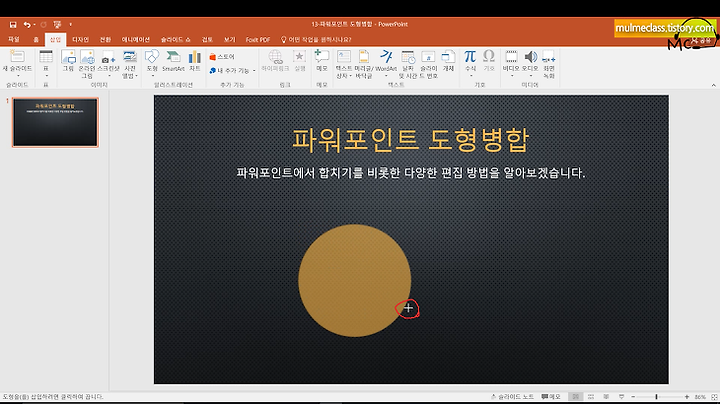Viewport: 720px width, 404px height.
Task: Collapse the ribbon with the chevron
Action: click(x=714, y=85)
